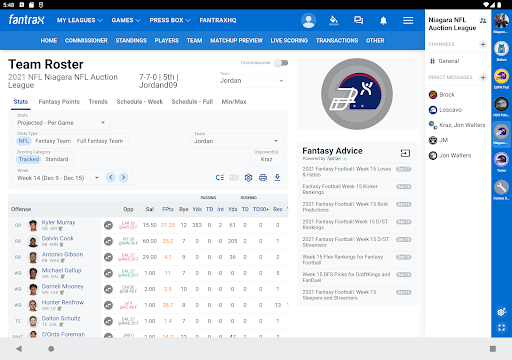512x360 pixels.
Task: Download roster stats via download icon
Action: 277,178
